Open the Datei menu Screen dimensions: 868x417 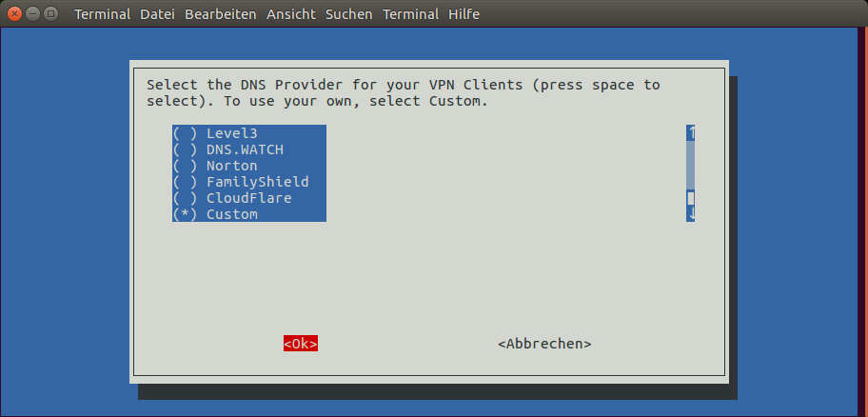(x=157, y=14)
